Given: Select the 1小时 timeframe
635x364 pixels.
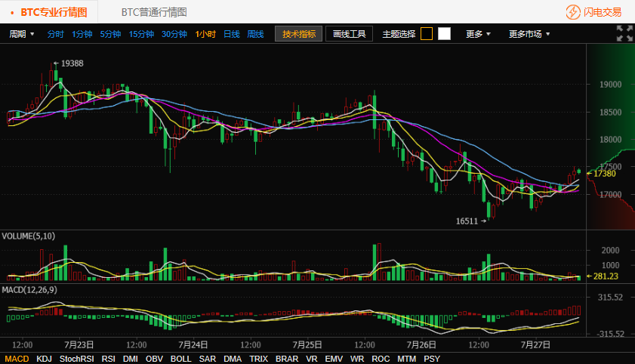Looking at the screenshot, I should tap(205, 34).
